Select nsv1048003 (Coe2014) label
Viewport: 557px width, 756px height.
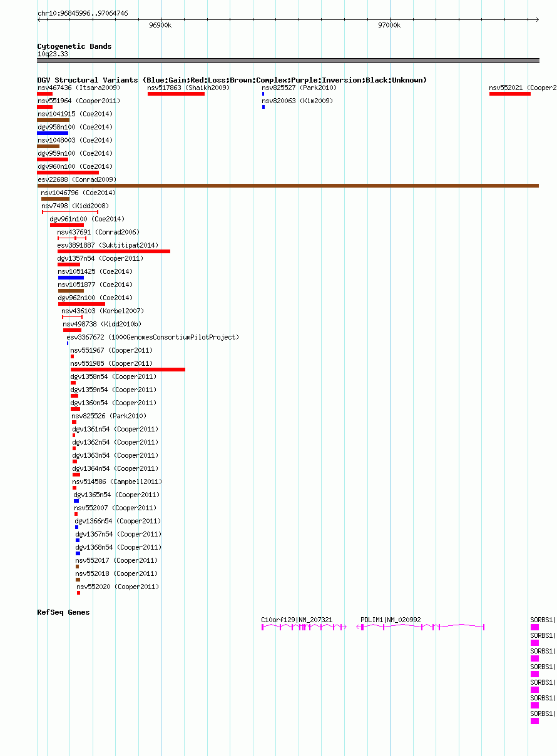[75, 140]
